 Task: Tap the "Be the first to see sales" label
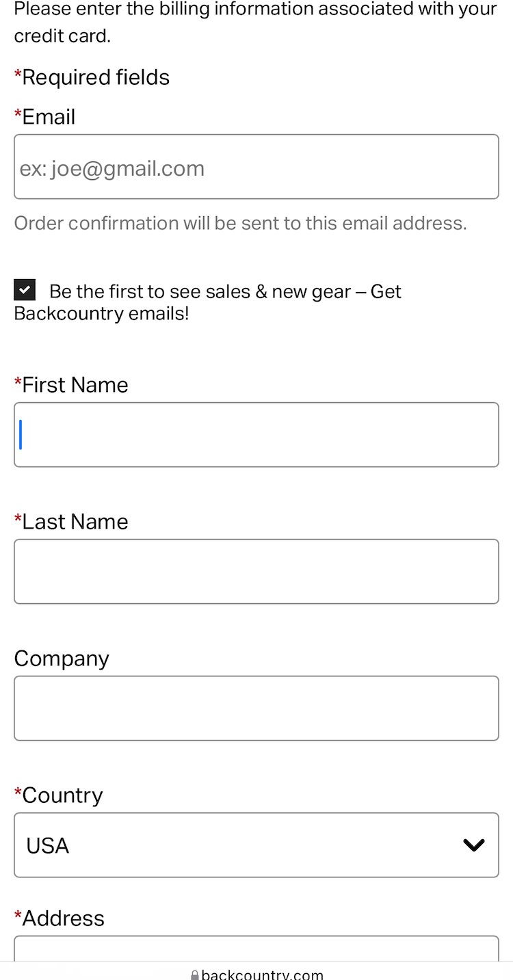224,292
